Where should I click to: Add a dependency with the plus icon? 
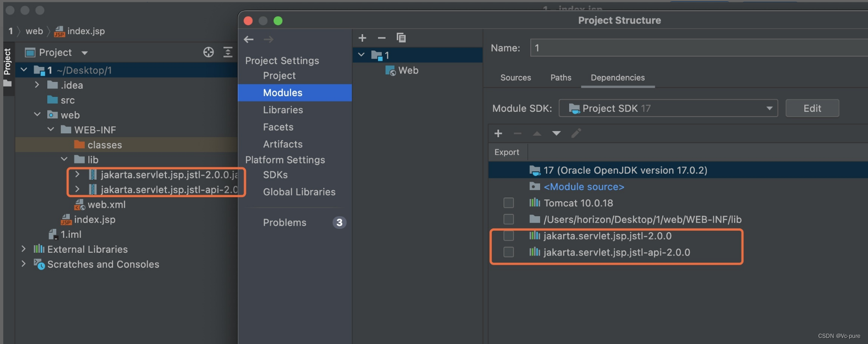498,133
